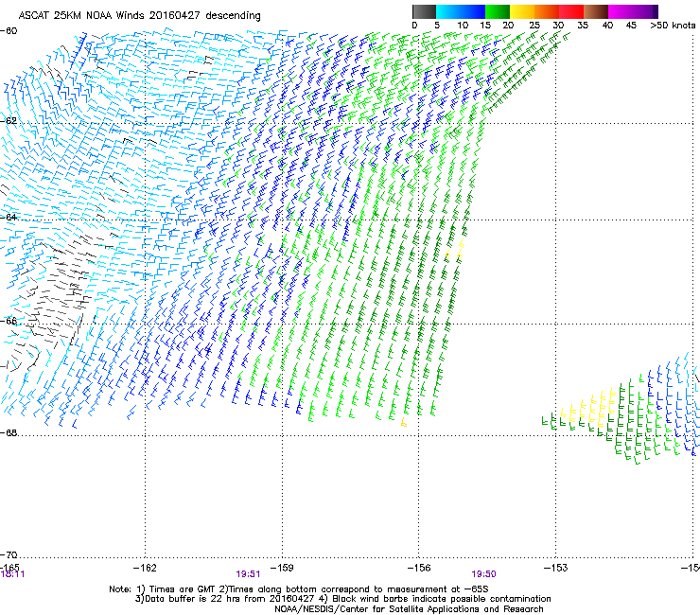700x615 pixels.
Task: Select the gray 0-5 knots color bar segment
Action: point(424,11)
